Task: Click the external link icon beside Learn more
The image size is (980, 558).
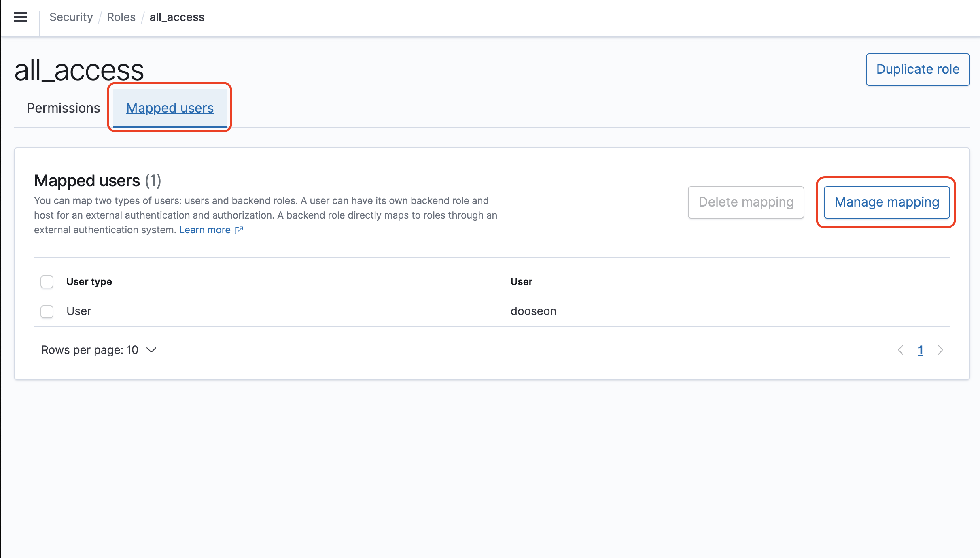Action: pyautogui.click(x=239, y=230)
